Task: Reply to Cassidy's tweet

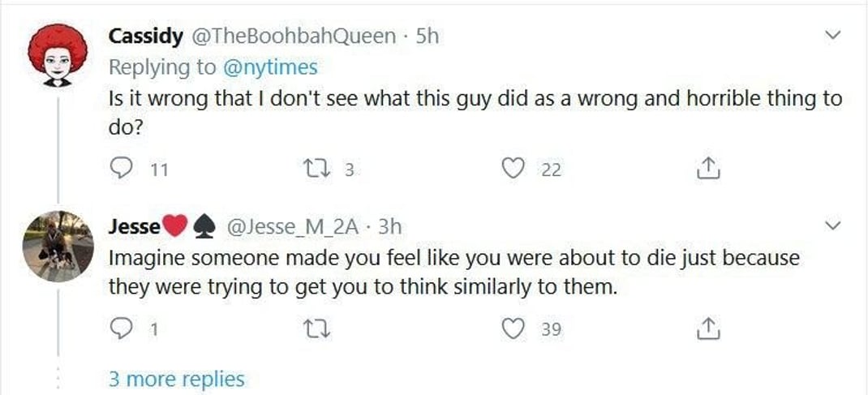Action: click(120, 169)
